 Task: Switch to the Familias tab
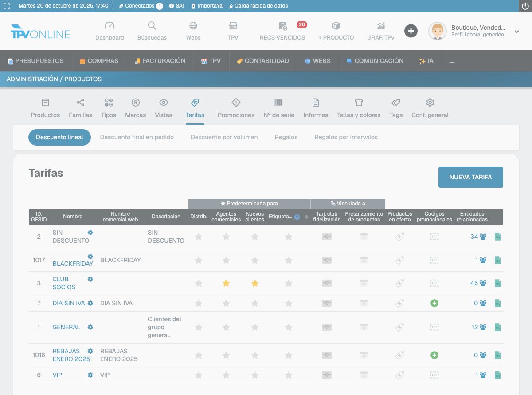pyautogui.click(x=81, y=108)
